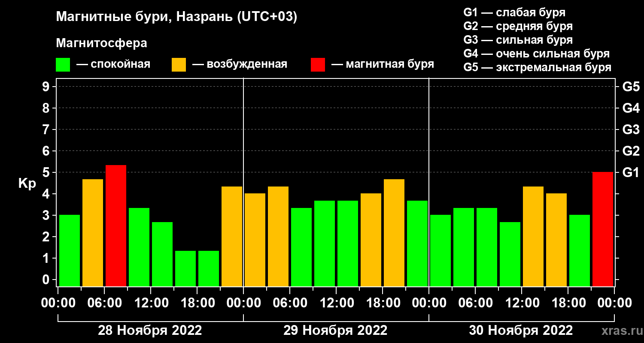
Task: Click the G3 — сильная буря legend text
Action: 518,40
